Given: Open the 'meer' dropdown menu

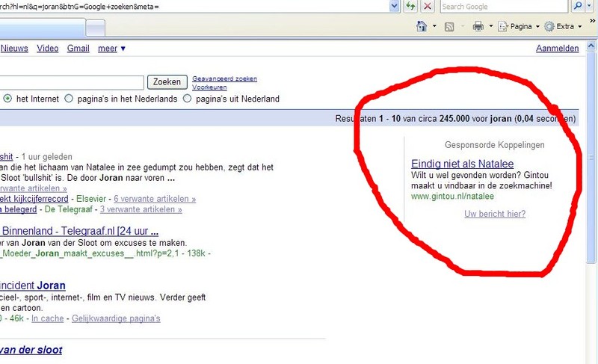Looking at the screenshot, I should click(111, 49).
